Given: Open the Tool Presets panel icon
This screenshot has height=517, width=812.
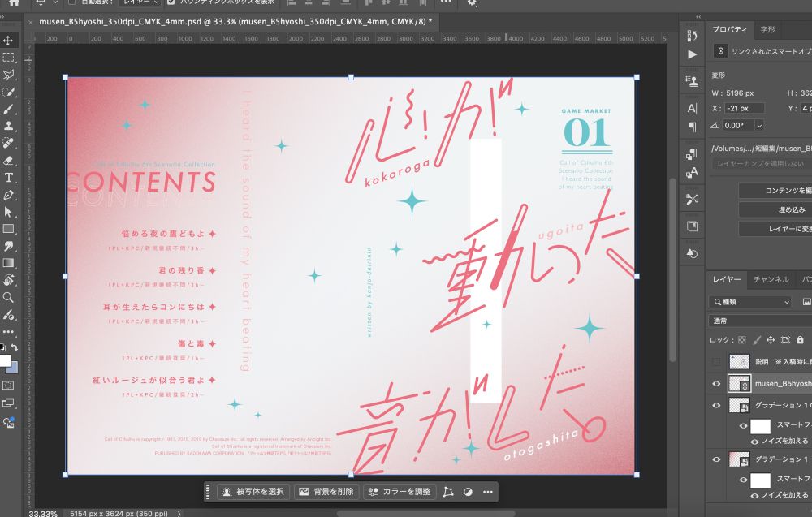Looking at the screenshot, I should pos(693,199).
